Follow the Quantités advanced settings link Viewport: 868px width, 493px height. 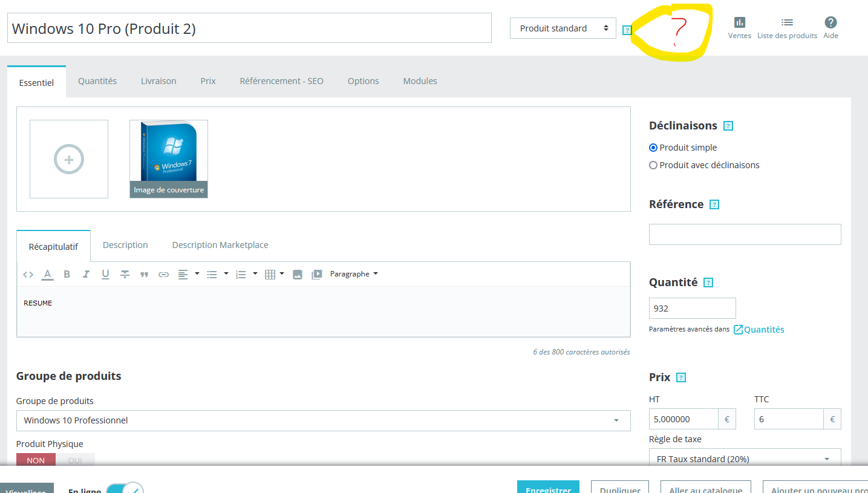(764, 330)
